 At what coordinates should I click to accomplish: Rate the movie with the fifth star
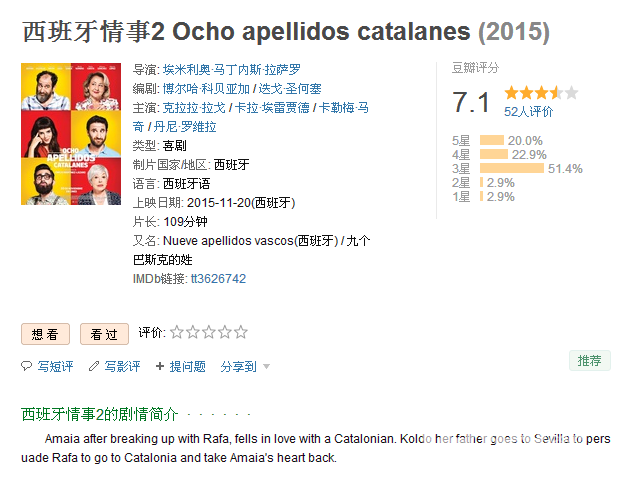[241, 332]
